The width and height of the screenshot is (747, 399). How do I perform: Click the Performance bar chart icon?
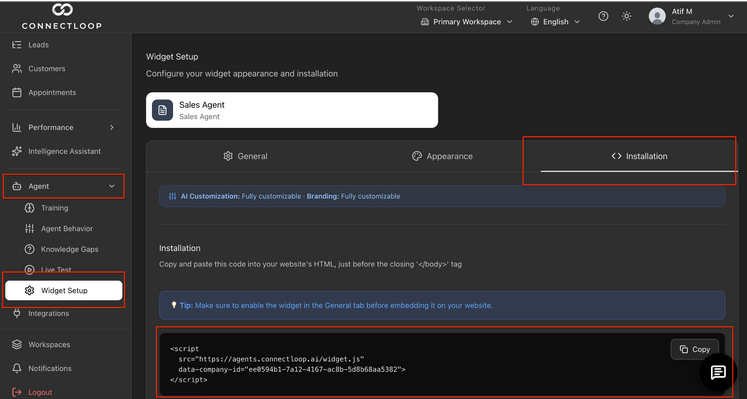(17, 128)
